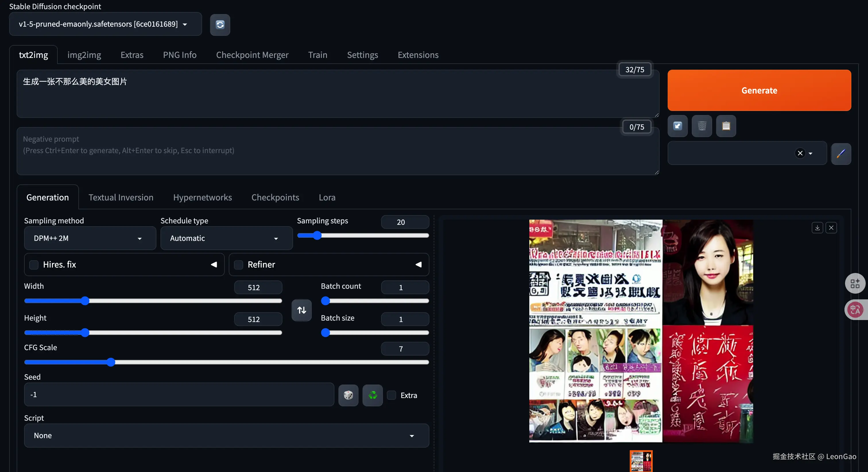Enable the Hires. fix checkbox
The image size is (868, 472).
pyautogui.click(x=34, y=265)
